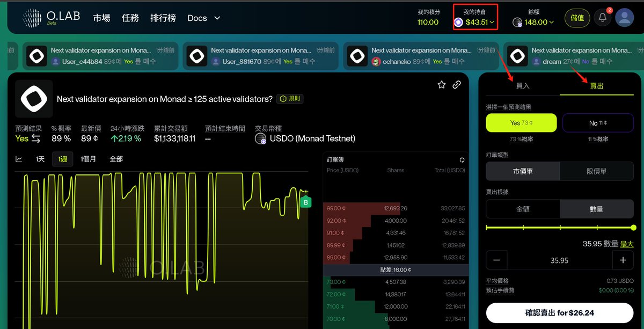Viewport: 644px width, 329px height.
Task: Go to the 任務 page
Action: coord(130,18)
